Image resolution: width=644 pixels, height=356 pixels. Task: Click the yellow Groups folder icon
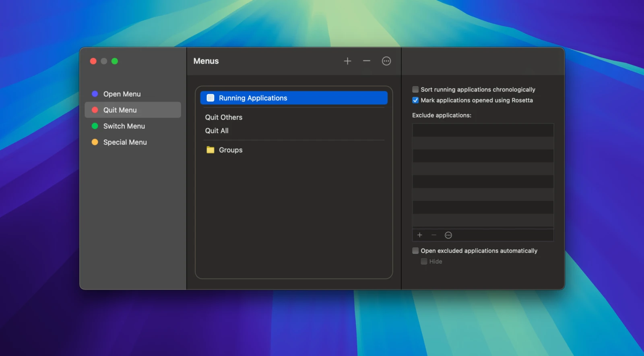(x=210, y=150)
